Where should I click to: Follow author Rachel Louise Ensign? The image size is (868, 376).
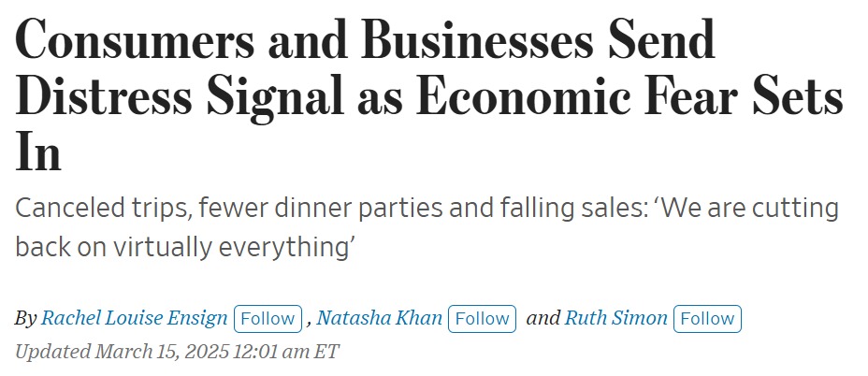pyautogui.click(x=268, y=318)
